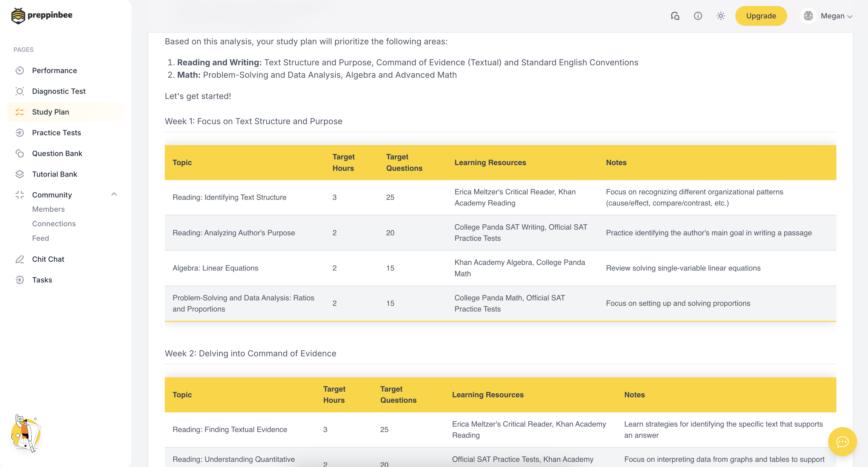Click the info circle icon

(x=698, y=16)
